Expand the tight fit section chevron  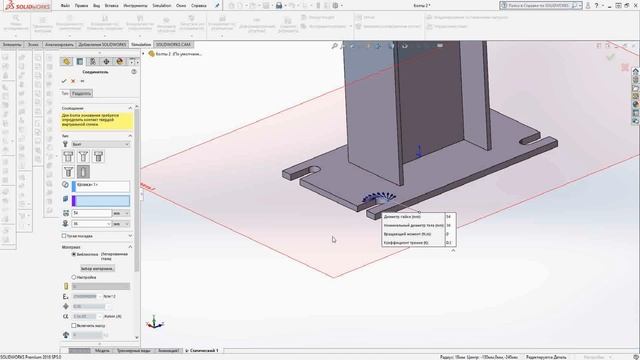coord(130,236)
